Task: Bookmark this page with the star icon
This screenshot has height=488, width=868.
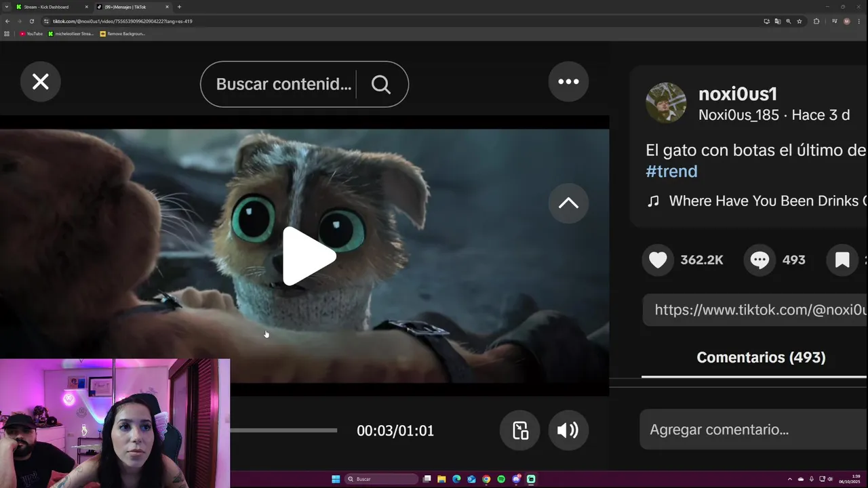Action: [x=800, y=21]
